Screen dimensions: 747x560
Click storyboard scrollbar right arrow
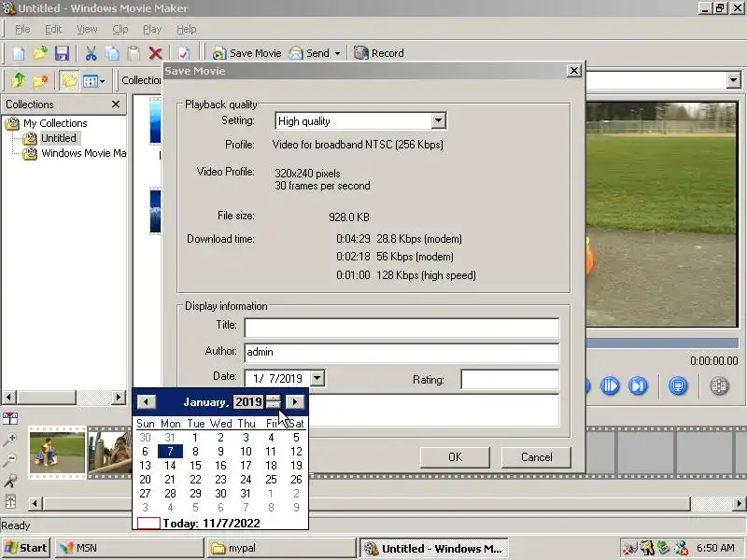[x=739, y=503]
